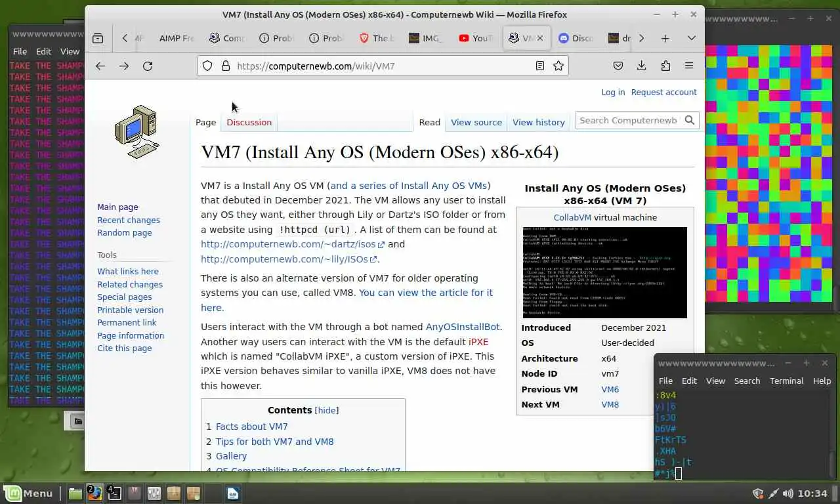Go forward with the browser forward arrow
The width and height of the screenshot is (840, 504).
click(x=123, y=66)
